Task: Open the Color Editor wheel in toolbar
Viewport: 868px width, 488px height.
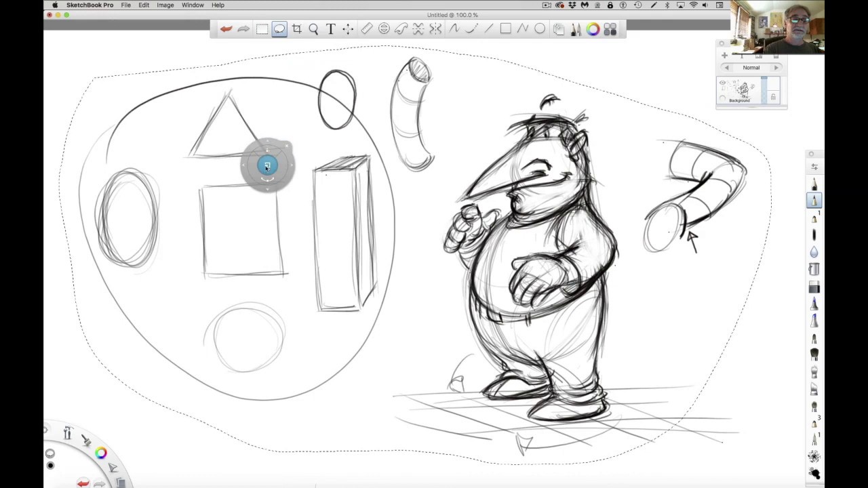Action: point(593,29)
